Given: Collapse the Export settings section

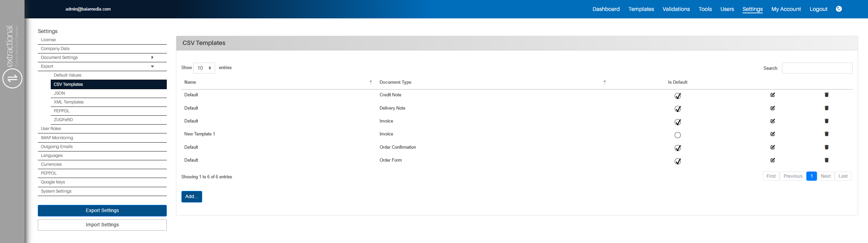Looking at the screenshot, I should (x=152, y=66).
